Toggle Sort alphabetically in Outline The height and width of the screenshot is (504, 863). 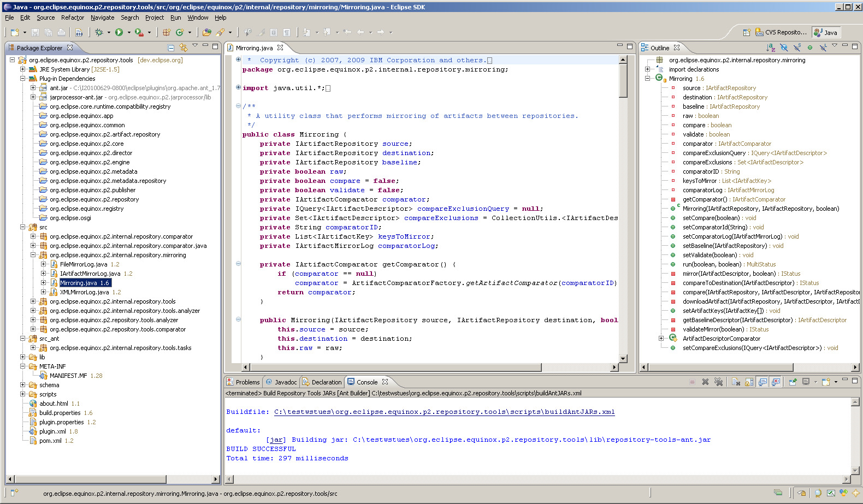tap(771, 48)
